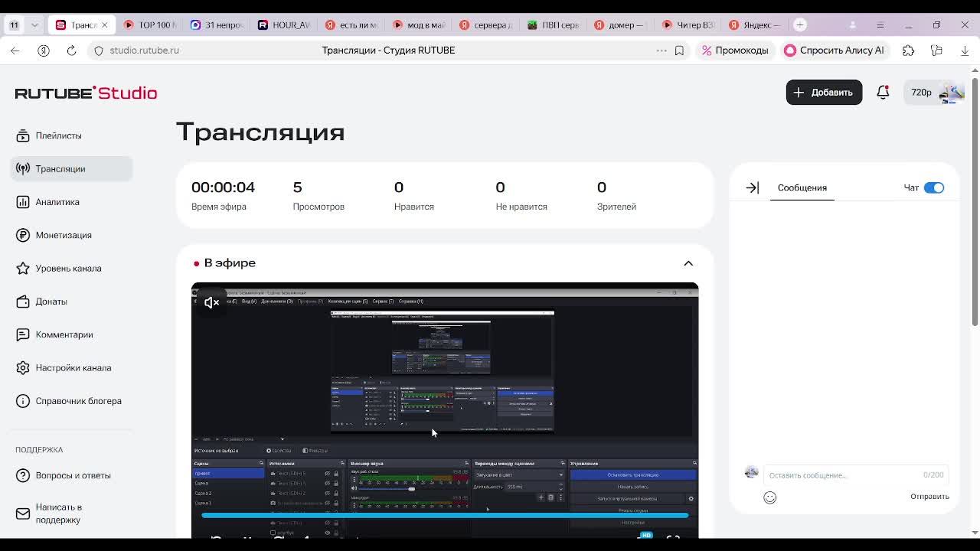The image size is (980, 551).
Task: Open the Донаты section
Action: point(41,302)
